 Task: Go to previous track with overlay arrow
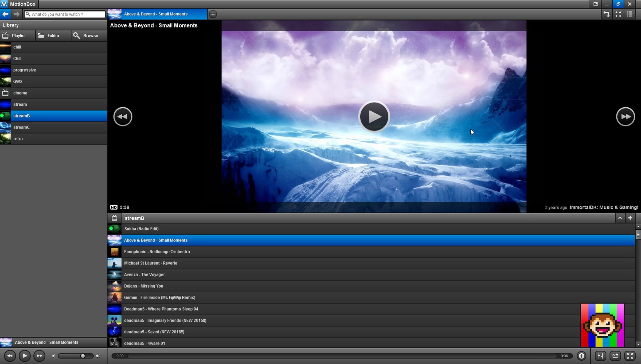(123, 116)
